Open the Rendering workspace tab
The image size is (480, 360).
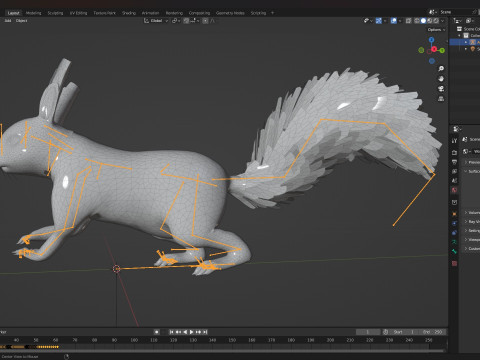coord(174,13)
